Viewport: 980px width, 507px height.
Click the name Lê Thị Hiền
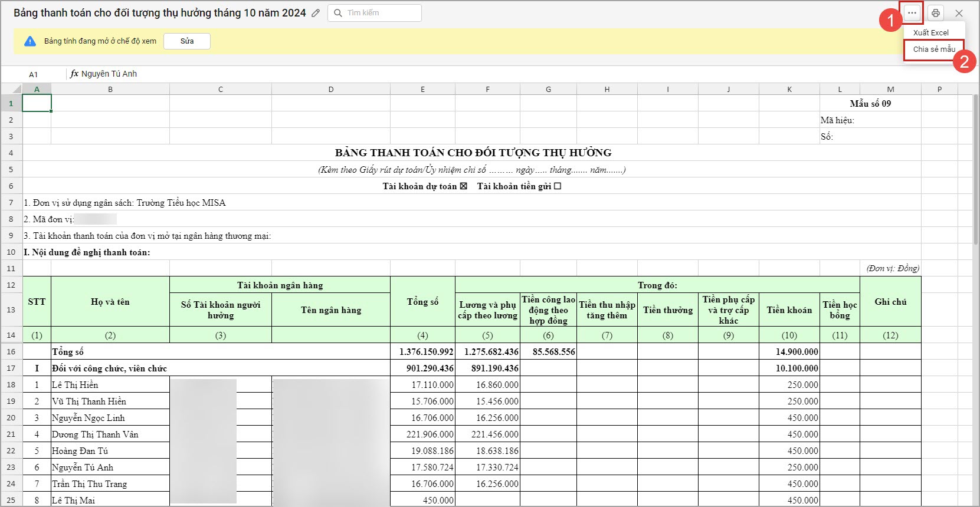pos(75,385)
